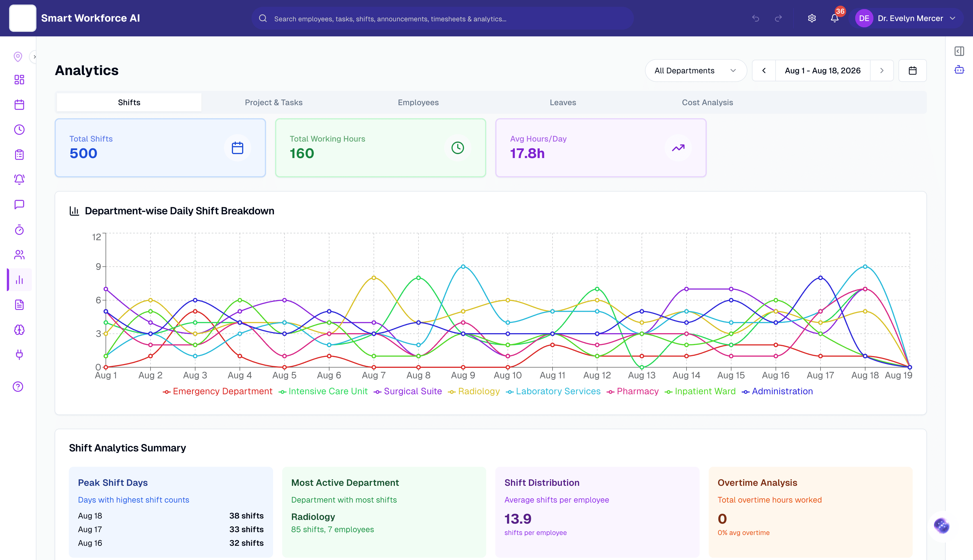Click Administration peak point on Aug 17
The width and height of the screenshot is (973, 560).
point(820,277)
